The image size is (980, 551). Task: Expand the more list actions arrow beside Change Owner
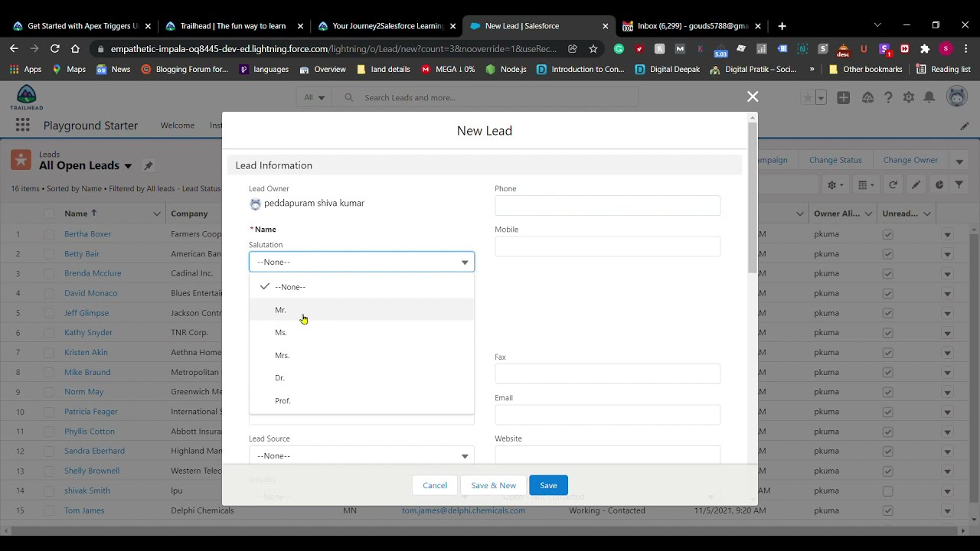coord(959,161)
